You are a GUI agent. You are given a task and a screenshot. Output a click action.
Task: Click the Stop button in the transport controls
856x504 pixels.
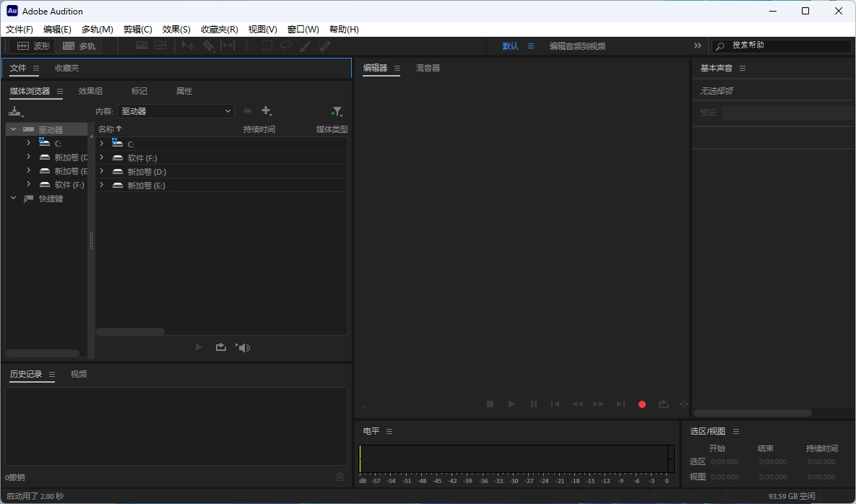[490, 404]
